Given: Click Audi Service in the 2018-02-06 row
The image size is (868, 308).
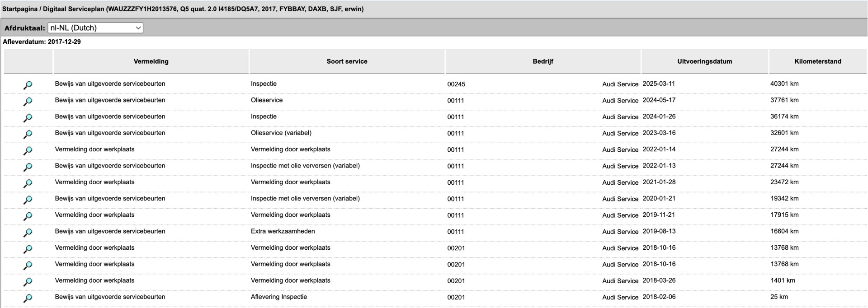Looking at the screenshot, I should (620, 297).
